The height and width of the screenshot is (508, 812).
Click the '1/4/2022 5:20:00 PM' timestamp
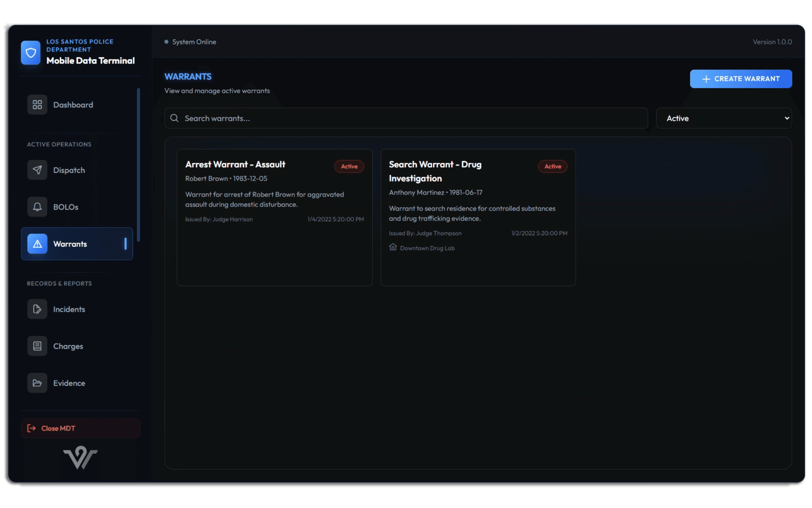click(x=336, y=219)
